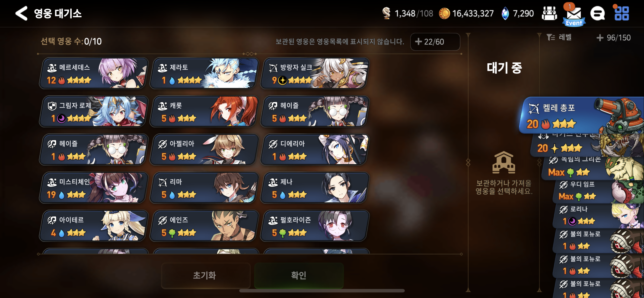Open the guild castle icon in top bar
The width and height of the screenshot is (644, 298).
pos(549,13)
